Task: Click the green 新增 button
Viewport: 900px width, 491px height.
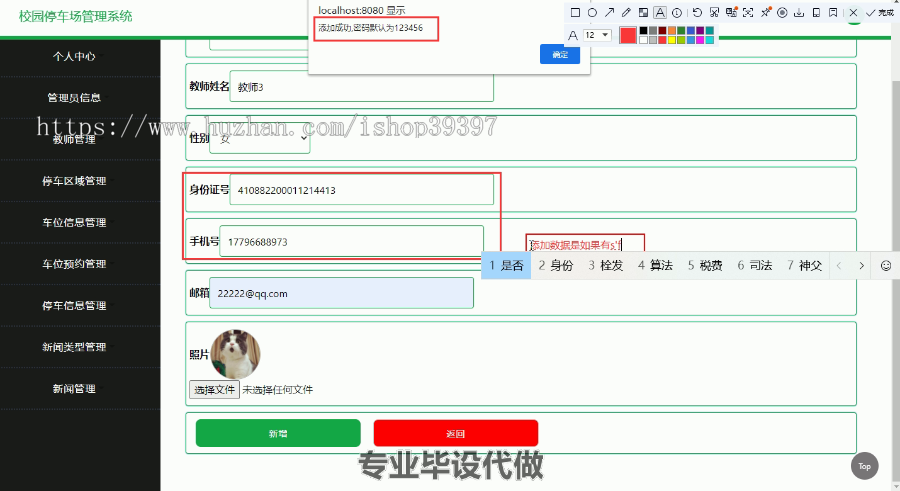Action: [x=278, y=433]
